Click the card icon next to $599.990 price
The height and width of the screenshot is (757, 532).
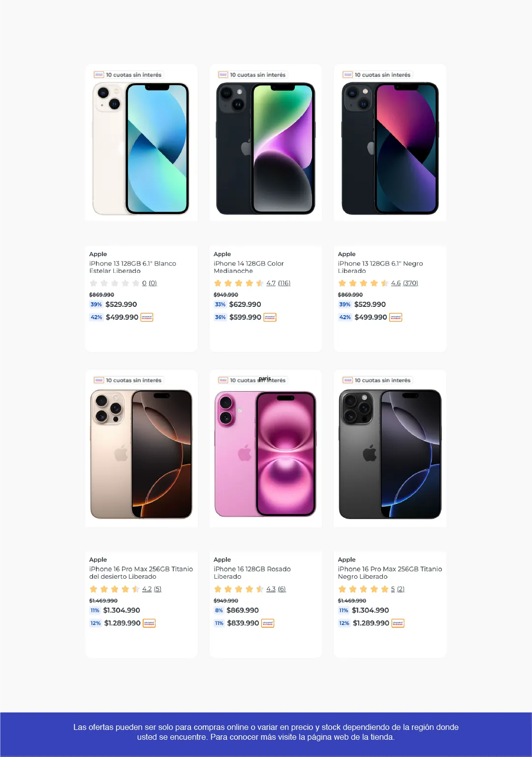tap(270, 318)
